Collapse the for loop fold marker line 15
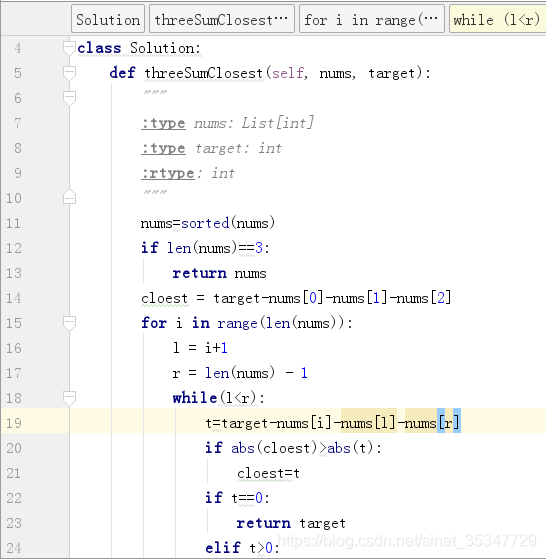Image resolution: width=546 pixels, height=559 pixels. click(x=69, y=323)
